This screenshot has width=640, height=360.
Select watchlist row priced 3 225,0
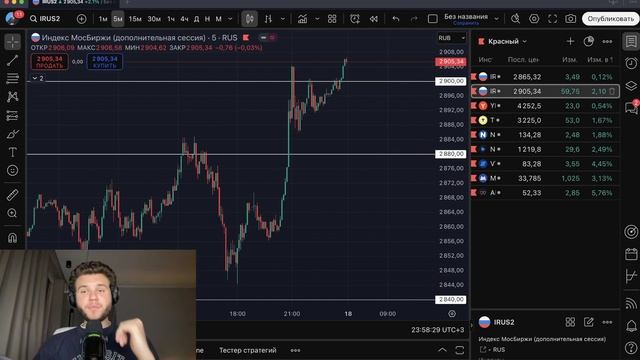[x=545, y=120]
